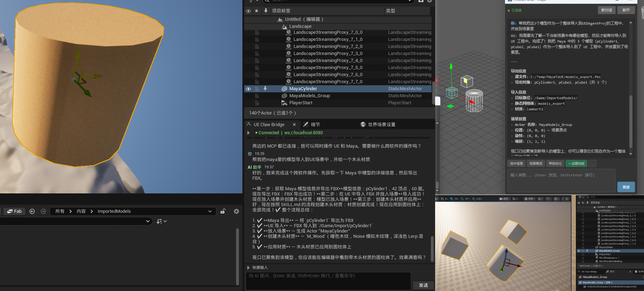Open the content browser search filter dropdown

pyautogui.click(x=148, y=221)
